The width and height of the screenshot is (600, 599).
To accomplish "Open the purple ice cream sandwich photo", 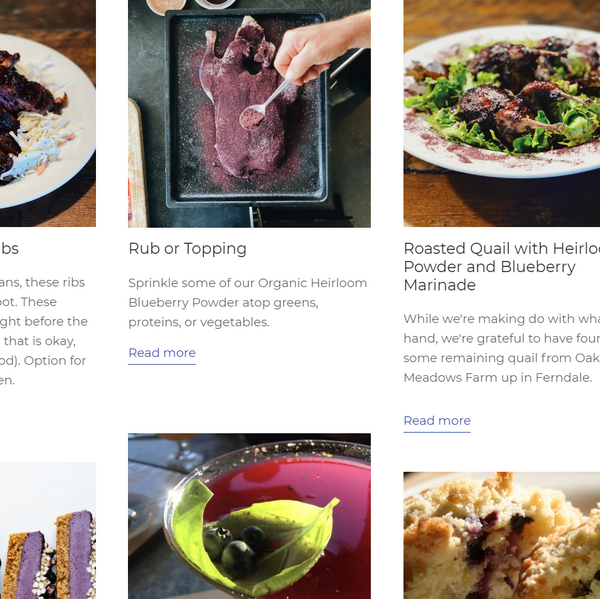I will pos(47,530).
